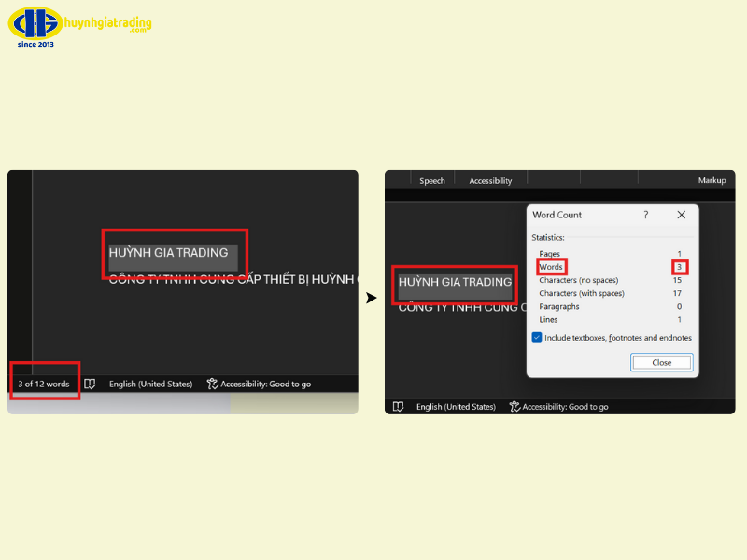Open word count via '3 of 12 words'
The width and height of the screenshot is (747, 560).
point(44,384)
